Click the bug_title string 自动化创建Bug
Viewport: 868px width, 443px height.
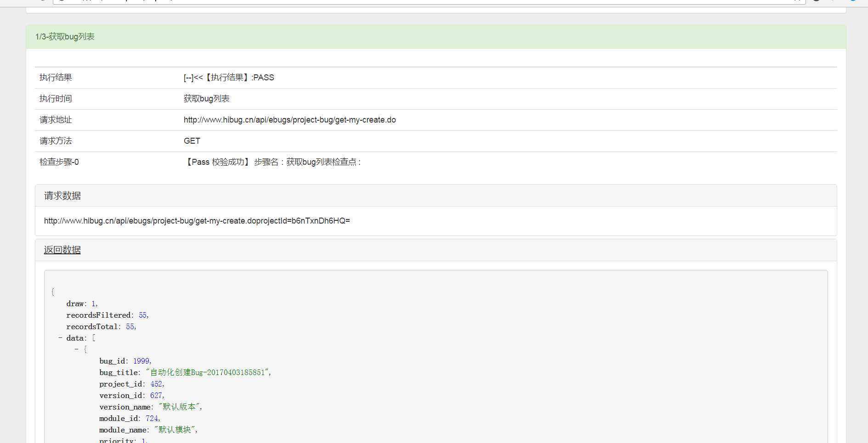pyautogui.click(x=207, y=373)
